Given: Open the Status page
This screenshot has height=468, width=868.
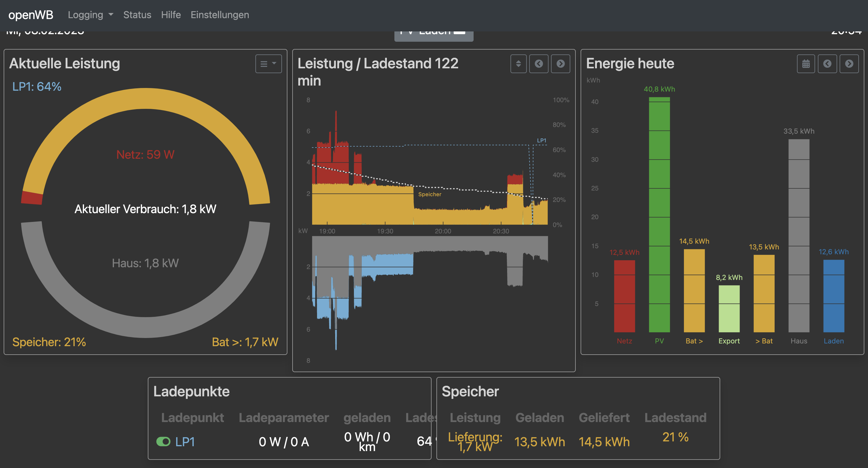Looking at the screenshot, I should pos(137,15).
